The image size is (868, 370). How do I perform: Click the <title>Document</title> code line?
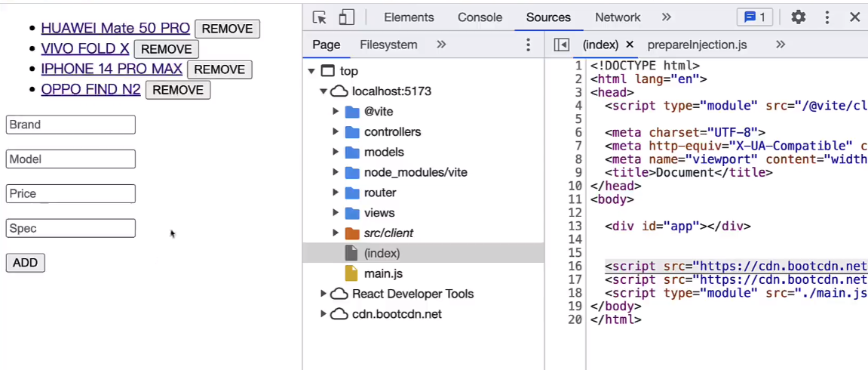[689, 172]
